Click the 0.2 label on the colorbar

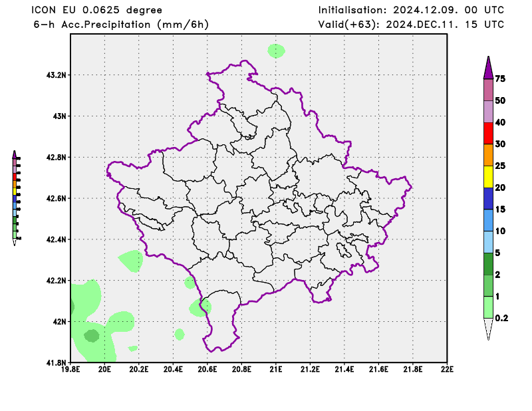[x=501, y=318]
